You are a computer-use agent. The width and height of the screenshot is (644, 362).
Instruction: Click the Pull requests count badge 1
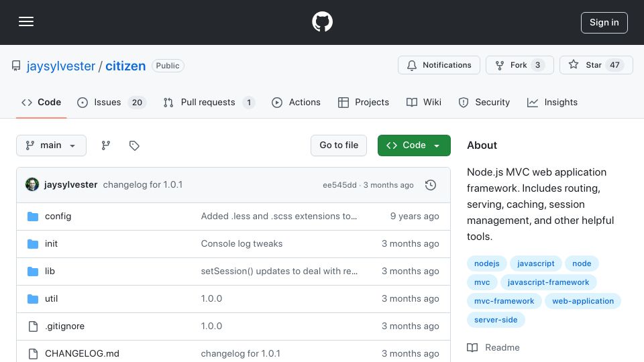click(x=249, y=103)
